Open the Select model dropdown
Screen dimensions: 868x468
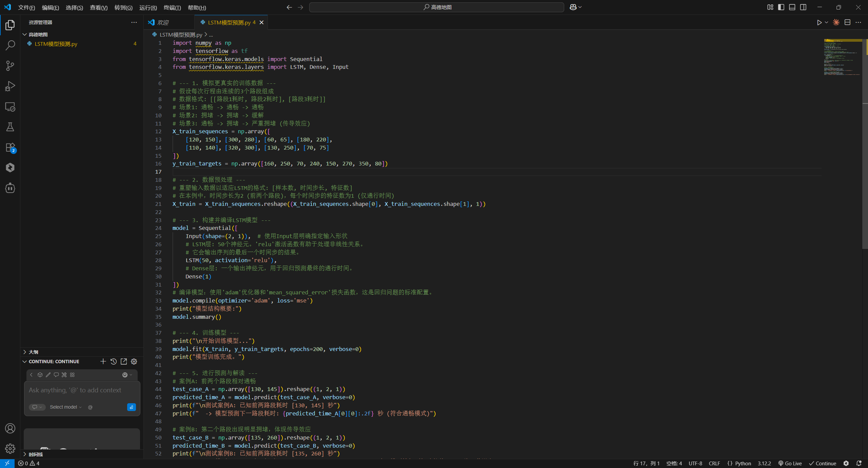(66, 407)
